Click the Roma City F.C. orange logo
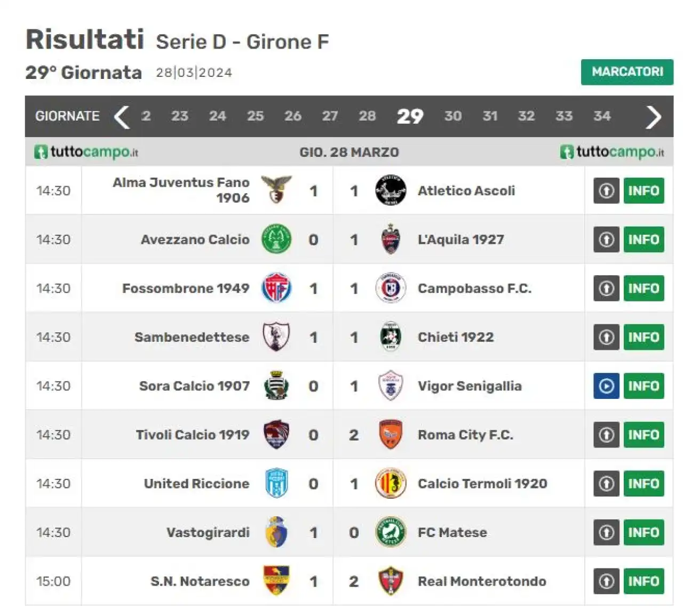 [x=391, y=435]
